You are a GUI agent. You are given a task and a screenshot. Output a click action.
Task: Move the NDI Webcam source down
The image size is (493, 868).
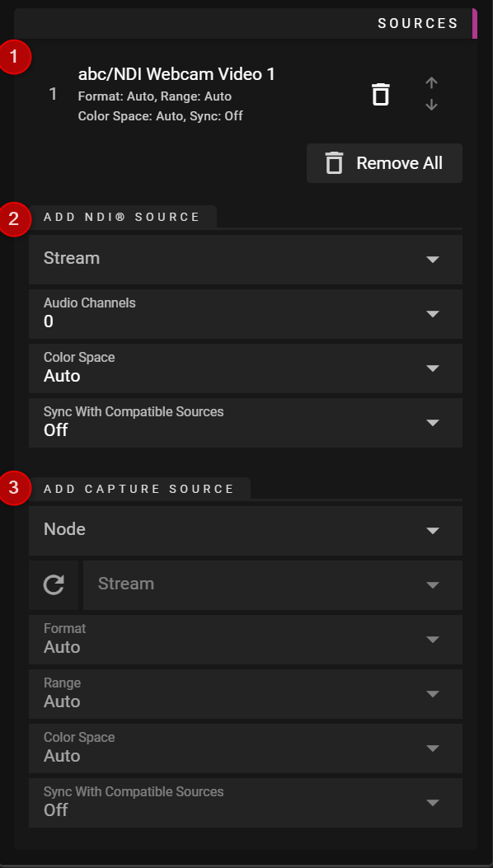coord(430,105)
